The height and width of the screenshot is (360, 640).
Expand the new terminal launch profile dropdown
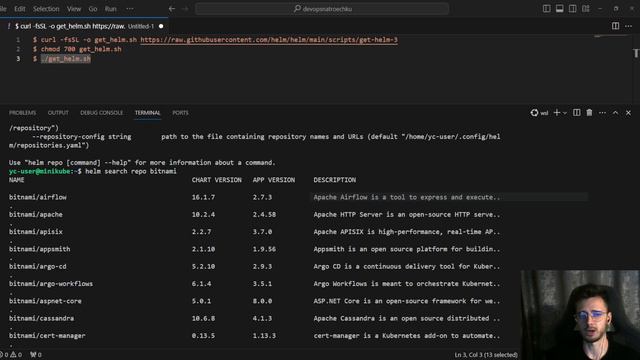pyautogui.click(x=565, y=113)
